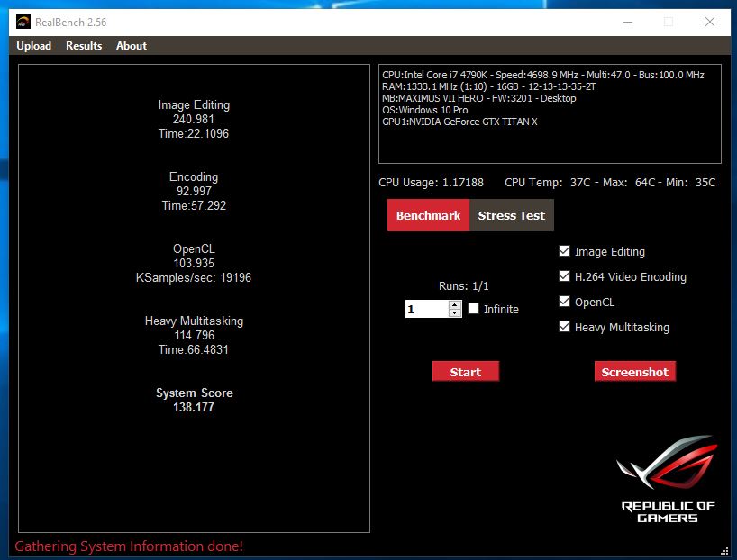Click the 'OS:Windows 10 Pro' line
737x560 pixels.
point(425,110)
